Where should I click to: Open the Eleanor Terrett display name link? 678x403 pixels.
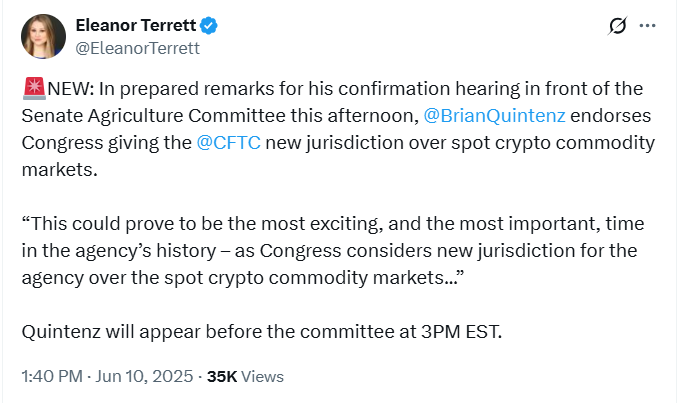point(136,26)
